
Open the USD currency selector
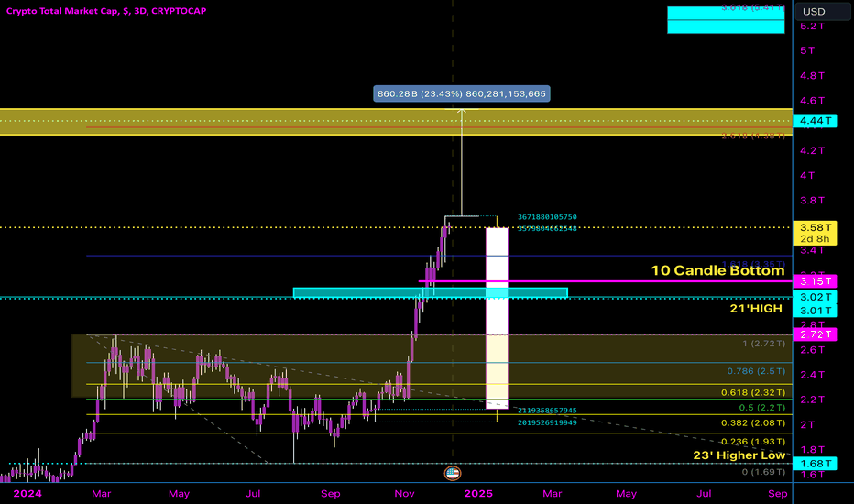823,11
